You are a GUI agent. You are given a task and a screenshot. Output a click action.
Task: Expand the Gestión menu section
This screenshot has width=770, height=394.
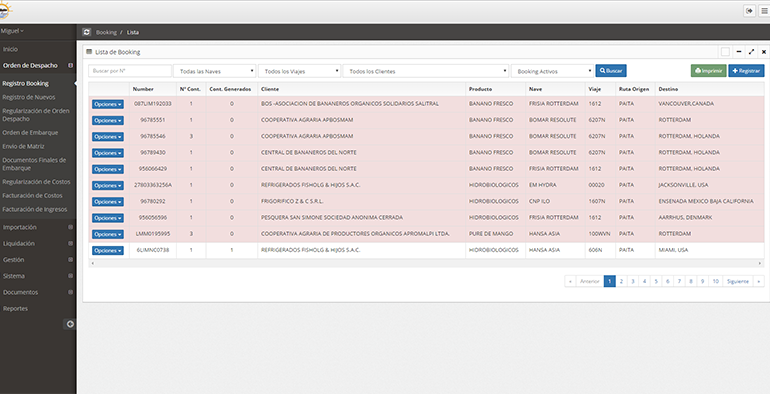[37, 259]
